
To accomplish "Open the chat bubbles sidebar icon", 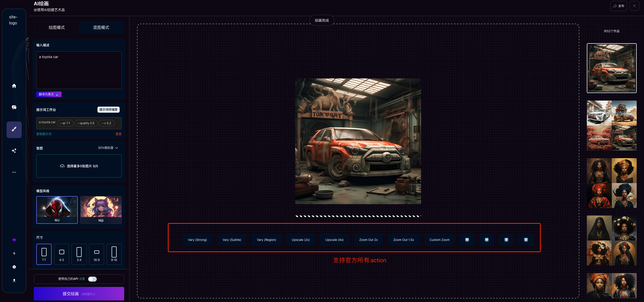I will [x=14, y=107].
